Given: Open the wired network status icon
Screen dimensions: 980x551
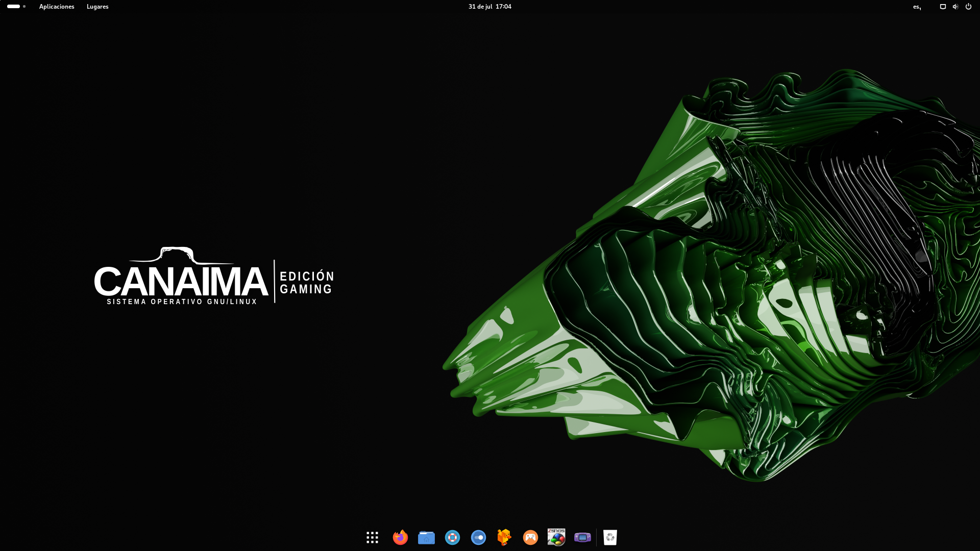Looking at the screenshot, I should click(x=943, y=7).
